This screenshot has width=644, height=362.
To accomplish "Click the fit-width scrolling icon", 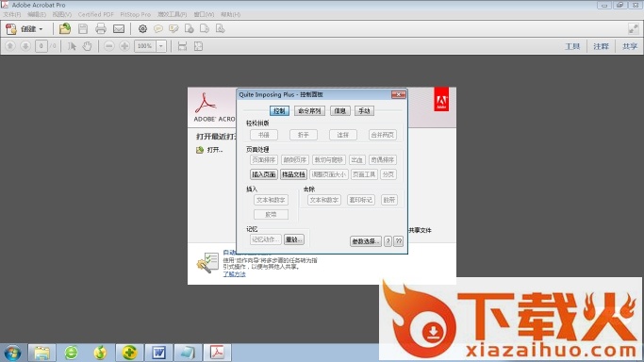I will coord(182,46).
